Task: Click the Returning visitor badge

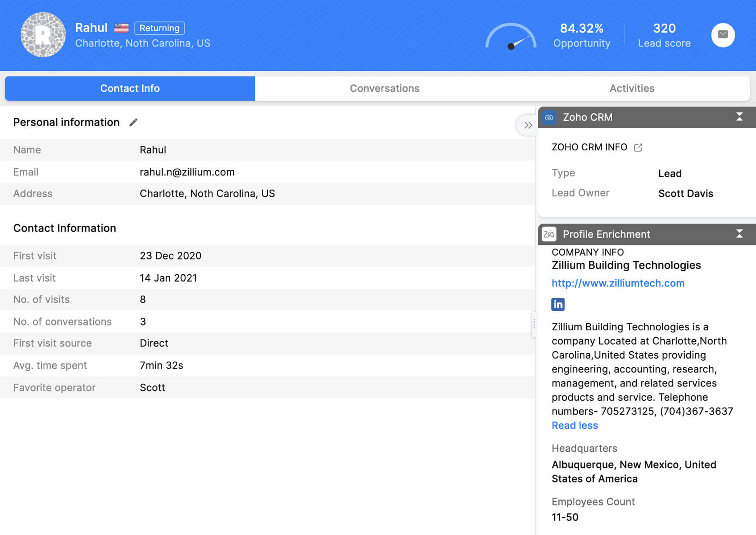Action: [159, 28]
